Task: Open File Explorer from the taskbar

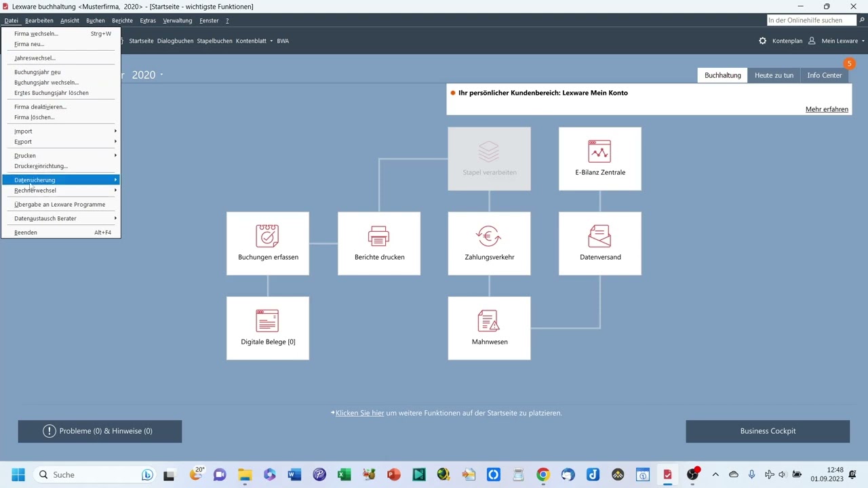Action: pos(245,474)
